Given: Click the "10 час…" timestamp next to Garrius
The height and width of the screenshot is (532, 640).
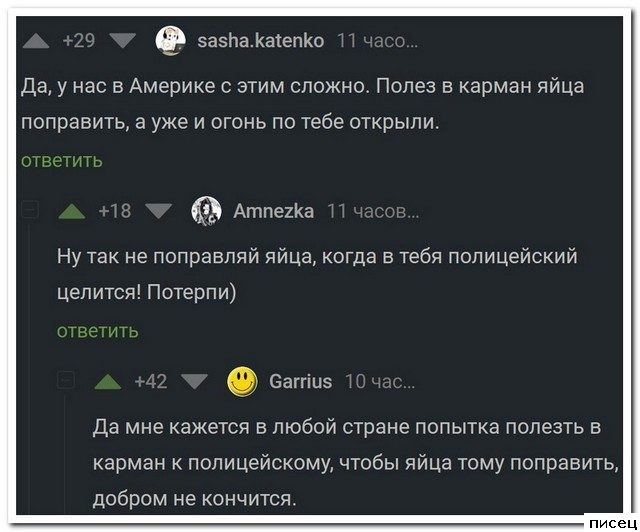Looking at the screenshot, I should (x=380, y=381).
